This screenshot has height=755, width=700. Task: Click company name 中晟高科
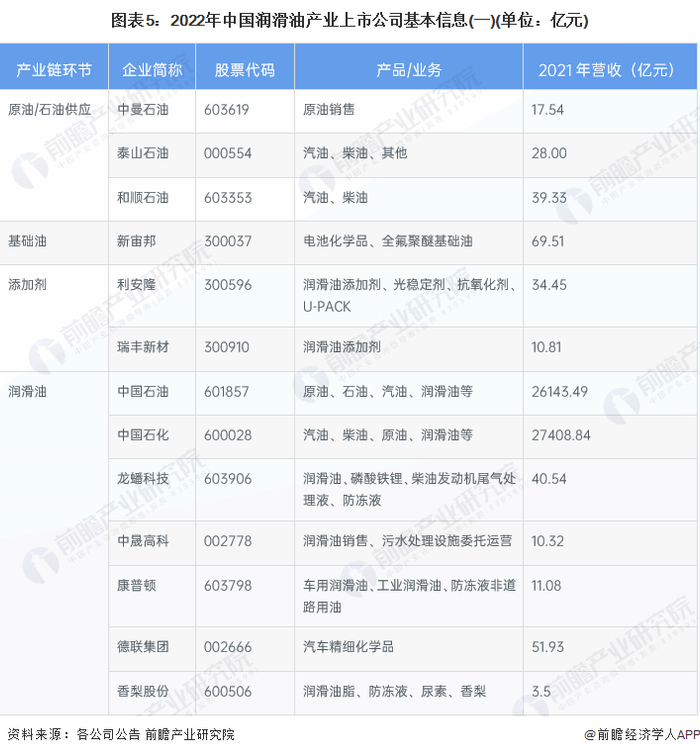143,541
